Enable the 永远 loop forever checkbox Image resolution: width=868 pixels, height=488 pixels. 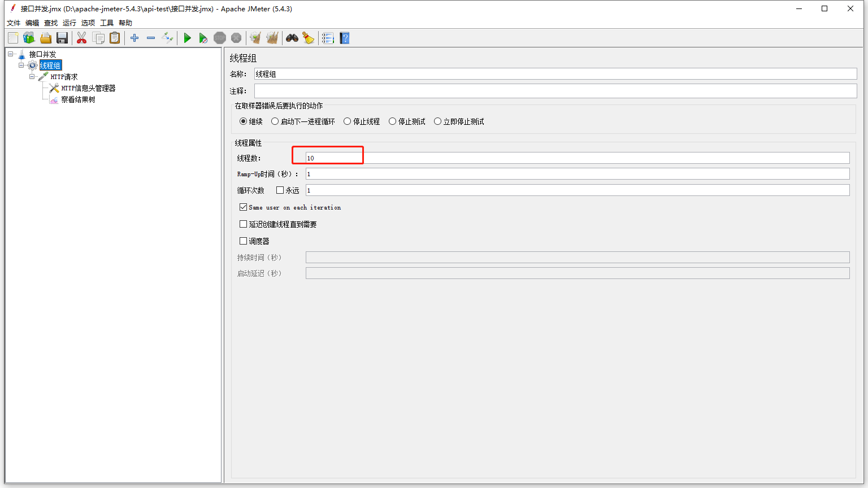pos(280,190)
